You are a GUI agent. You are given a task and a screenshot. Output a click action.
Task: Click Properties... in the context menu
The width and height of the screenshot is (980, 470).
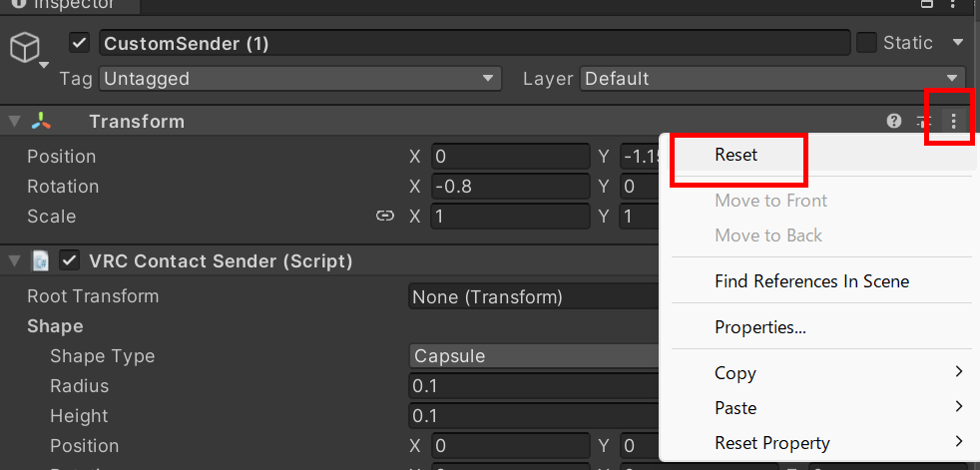tap(760, 327)
